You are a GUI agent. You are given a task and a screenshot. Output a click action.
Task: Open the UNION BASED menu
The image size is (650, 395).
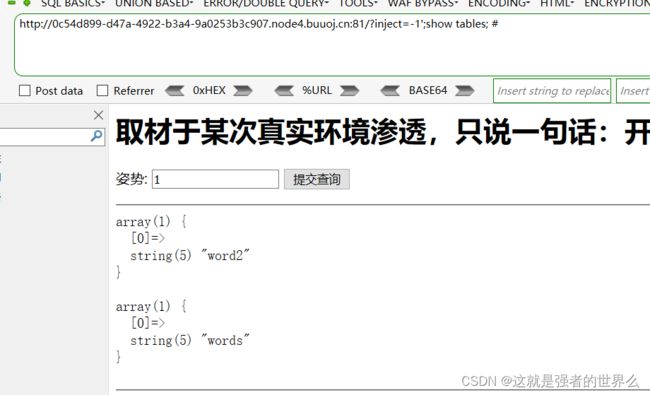tap(154, 3)
